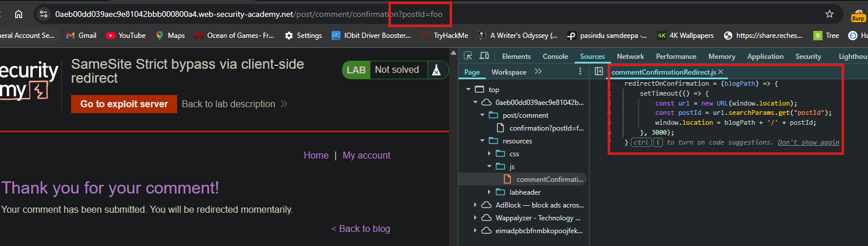Image resolution: width=868 pixels, height=246 pixels.
Task: Switch to the Performance tab
Action: click(676, 57)
